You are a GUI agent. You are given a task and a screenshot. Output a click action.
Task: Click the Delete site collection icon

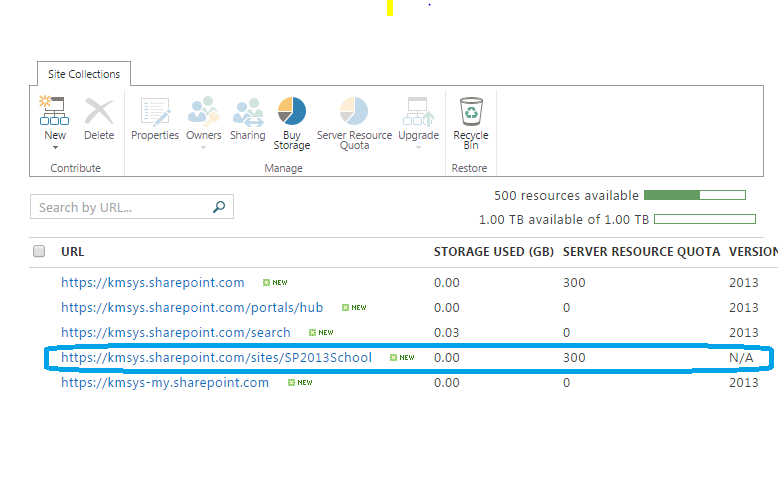click(x=99, y=110)
